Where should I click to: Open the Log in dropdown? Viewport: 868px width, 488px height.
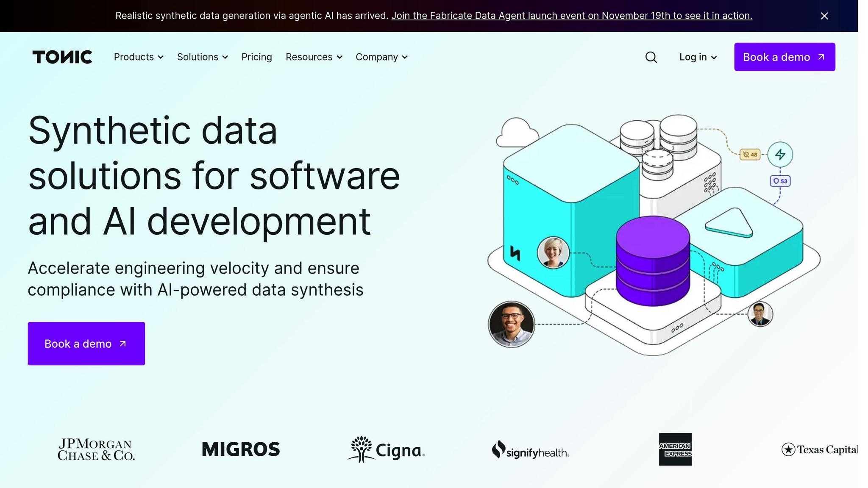point(697,57)
